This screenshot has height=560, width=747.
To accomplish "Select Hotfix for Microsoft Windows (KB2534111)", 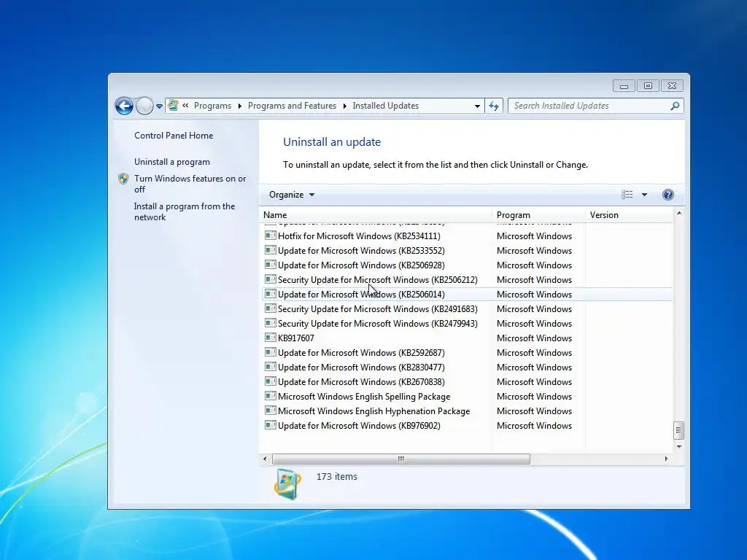I will pyautogui.click(x=359, y=236).
